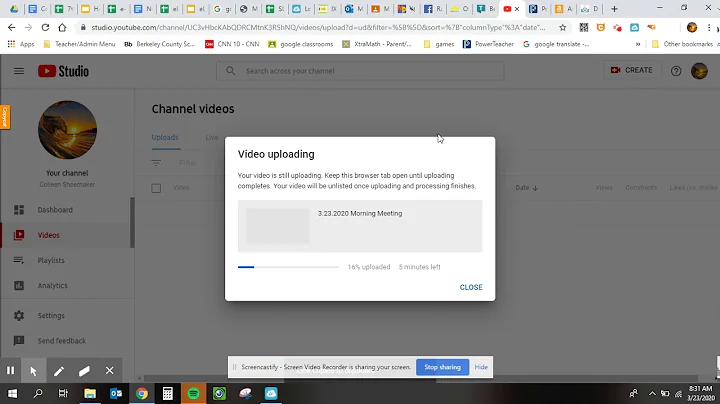Open the browser home page
Screen dimensions: 720x404
coord(62,28)
